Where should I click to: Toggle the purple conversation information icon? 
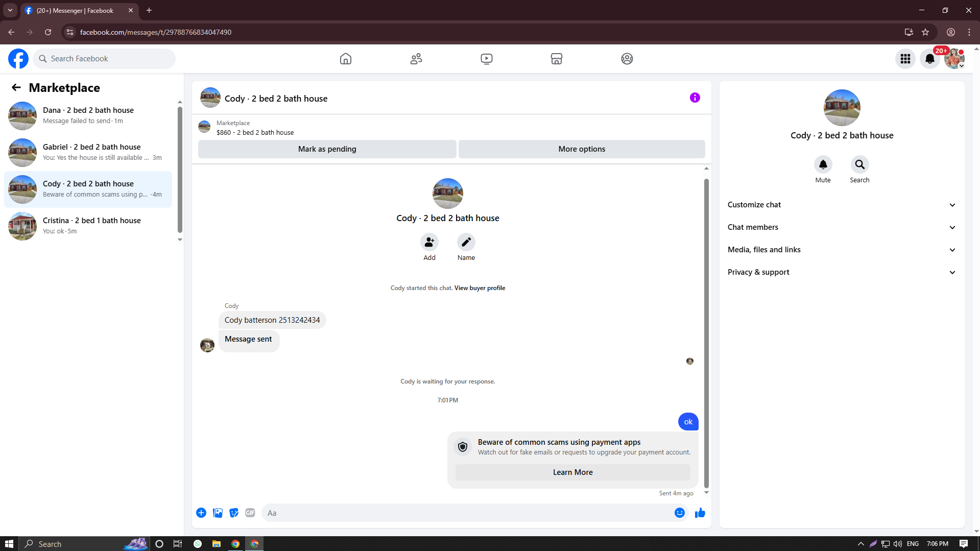tap(695, 98)
